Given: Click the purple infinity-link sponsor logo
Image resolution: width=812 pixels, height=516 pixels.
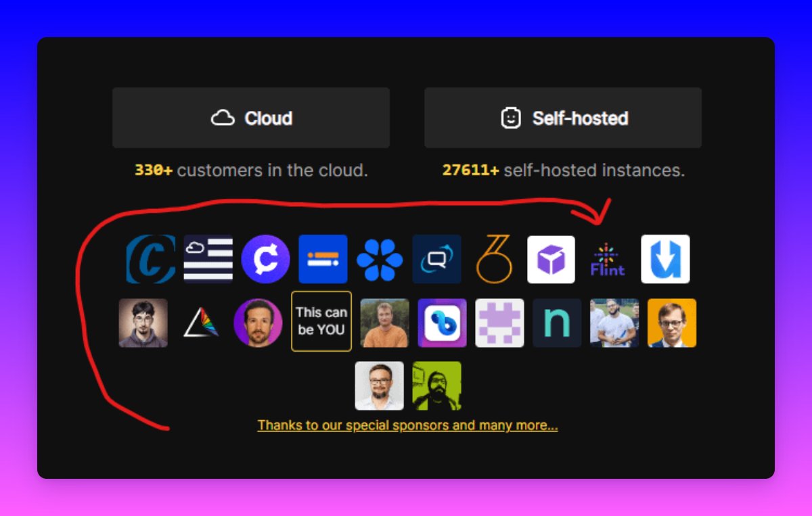Looking at the screenshot, I should click(x=443, y=323).
